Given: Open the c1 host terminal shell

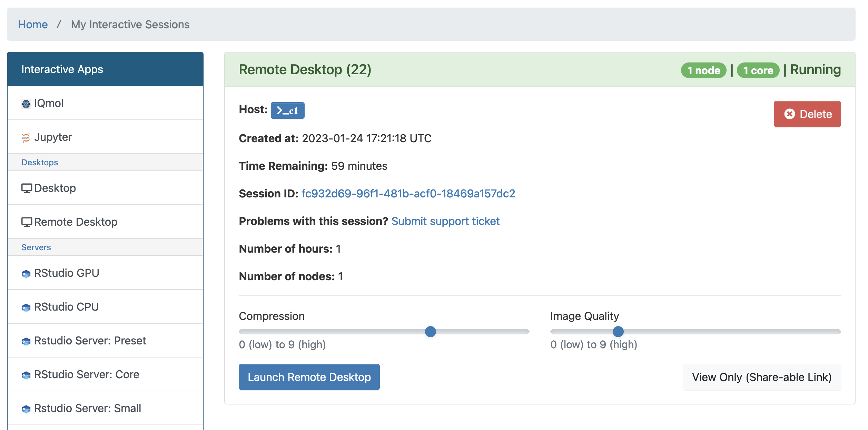Looking at the screenshot, I should (x=287, y=110).
